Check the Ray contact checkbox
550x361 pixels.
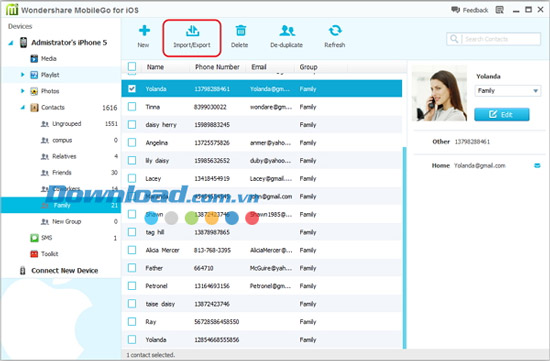(x=132, y=322)
